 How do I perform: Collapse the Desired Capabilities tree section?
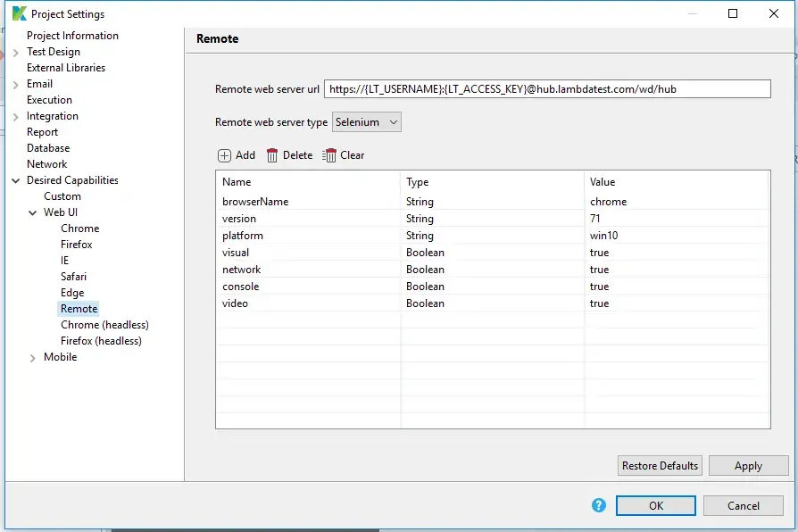click(x=14, y=180)
